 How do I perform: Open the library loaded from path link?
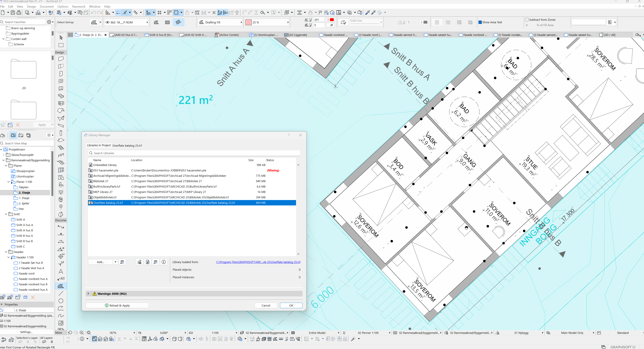pyautogui.click(x=258, y=262)
